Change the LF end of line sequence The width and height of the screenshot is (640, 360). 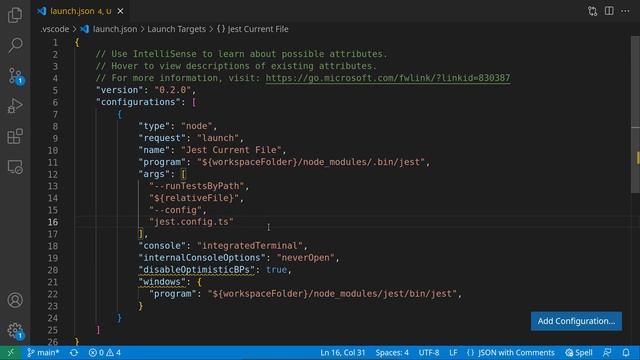pos(453,353)
